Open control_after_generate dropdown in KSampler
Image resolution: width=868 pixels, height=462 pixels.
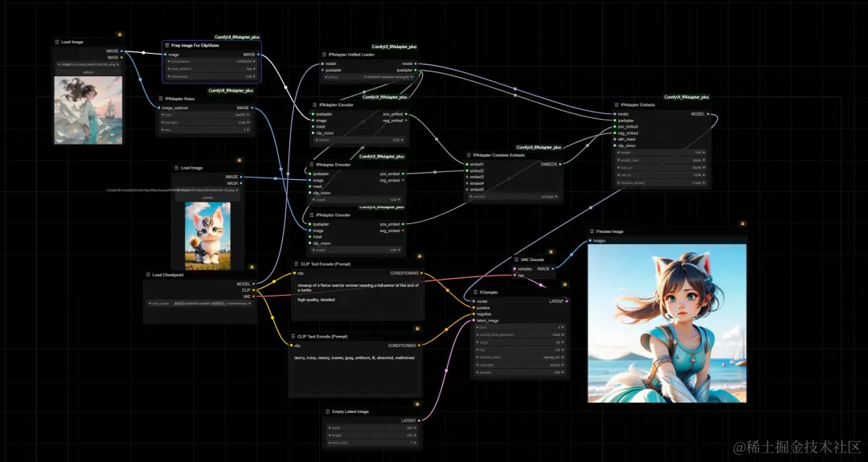519,335
